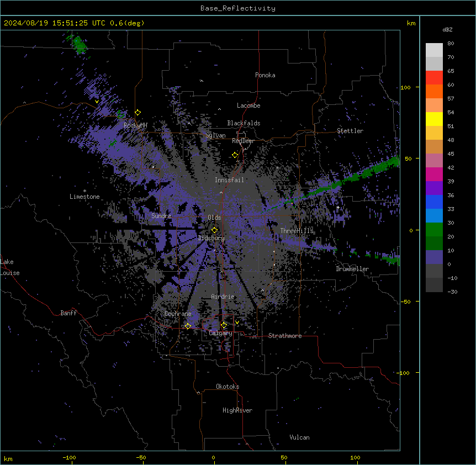Click the Lake Louise label
476x465 pixels.
click(10, 267)
